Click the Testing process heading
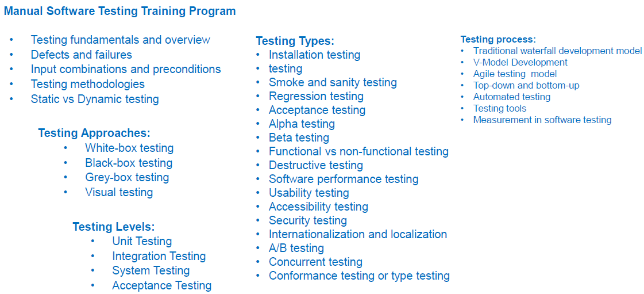Image resolution: width=644 pixels, height=294 pixels. click(x=498, y=39)
